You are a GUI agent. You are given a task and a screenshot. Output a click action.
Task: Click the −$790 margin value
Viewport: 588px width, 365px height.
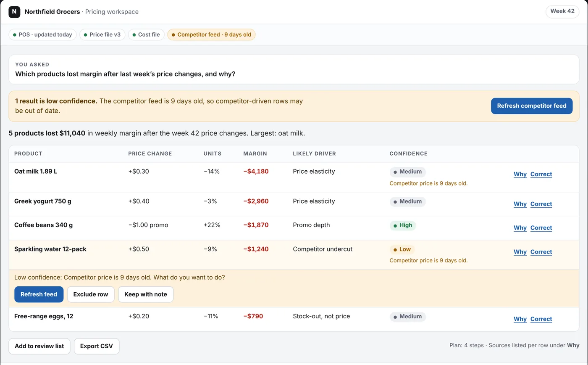[253, 316]
